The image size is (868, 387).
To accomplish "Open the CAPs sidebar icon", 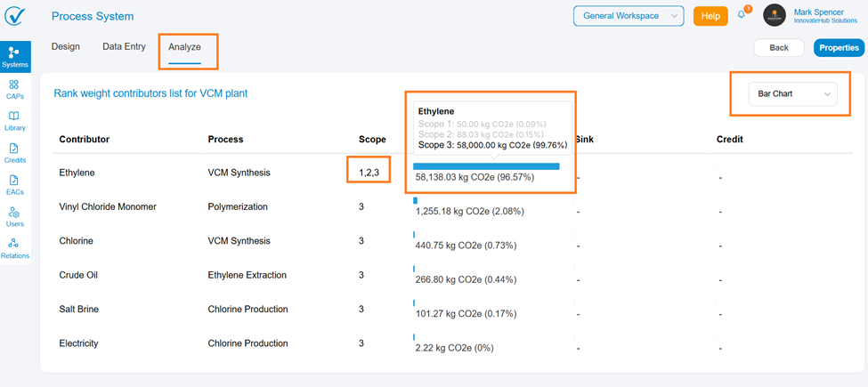I will [x=14, y=89].
